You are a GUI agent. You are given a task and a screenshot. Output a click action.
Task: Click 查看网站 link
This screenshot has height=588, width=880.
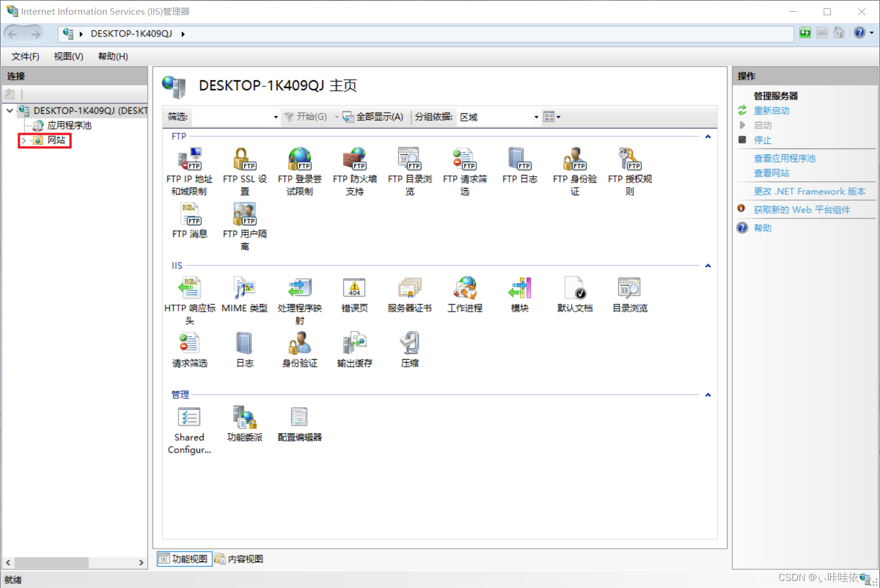(x=771, y=173)
